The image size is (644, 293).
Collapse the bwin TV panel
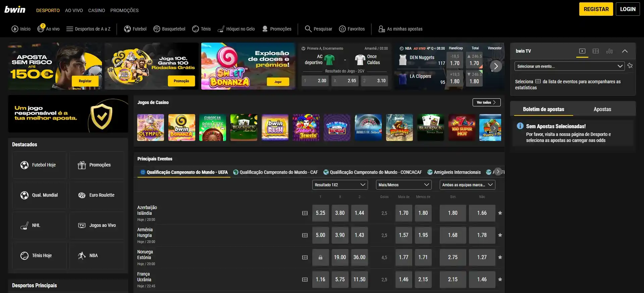625,51
